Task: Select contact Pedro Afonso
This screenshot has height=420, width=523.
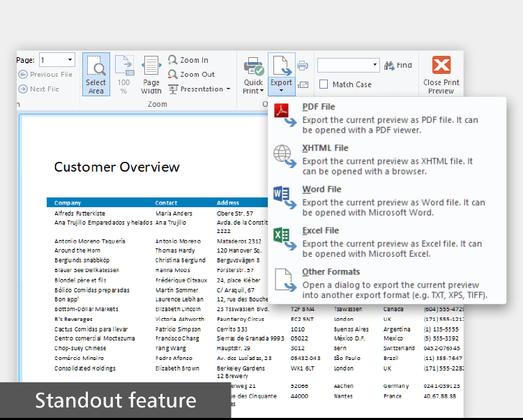Action: coord(174,359)
